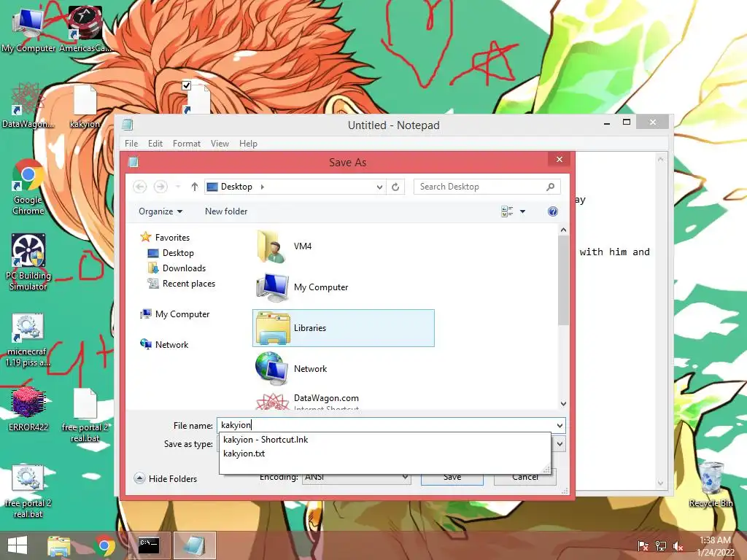The height and width of the screenshot is (560, 747).
Task: Open Notepad File menu
Action: (x=131, y=144)
